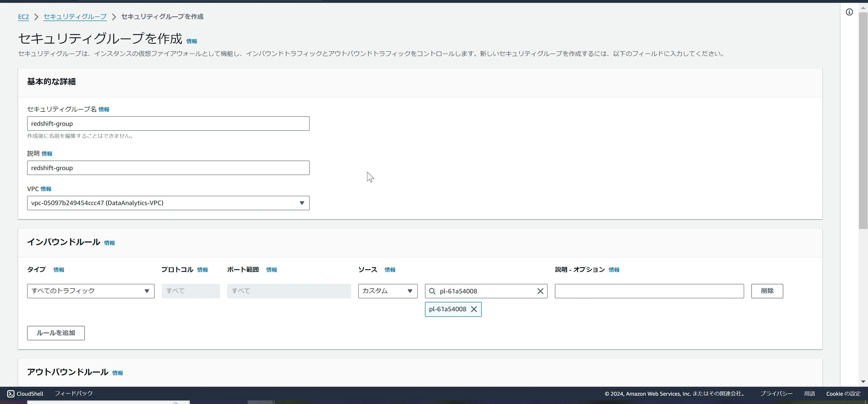Focus the security group name input field

168,124
